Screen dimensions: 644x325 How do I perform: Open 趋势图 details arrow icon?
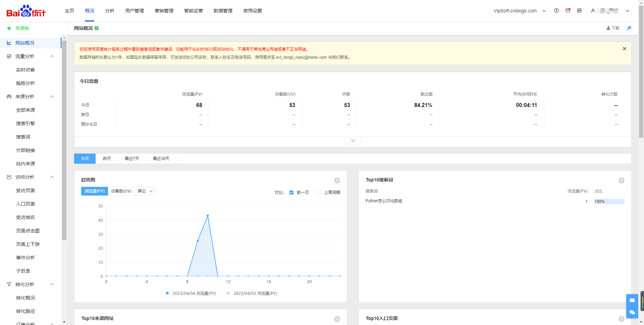click(337, 180)
